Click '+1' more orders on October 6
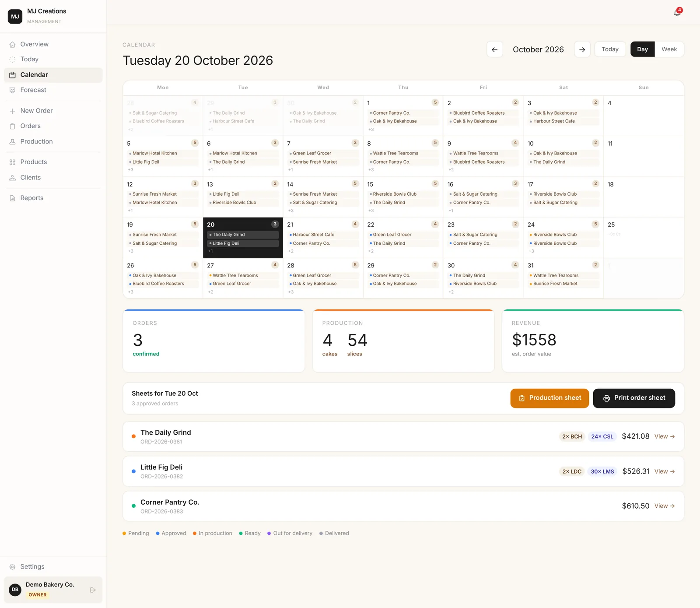The width and height of the screenshot is (700, 608). coord(210,170)
